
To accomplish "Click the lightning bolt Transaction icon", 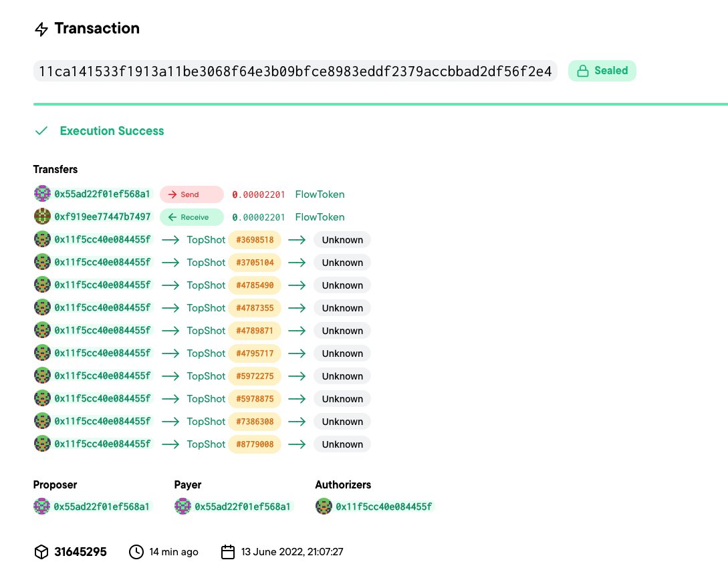I will [41, 29].
